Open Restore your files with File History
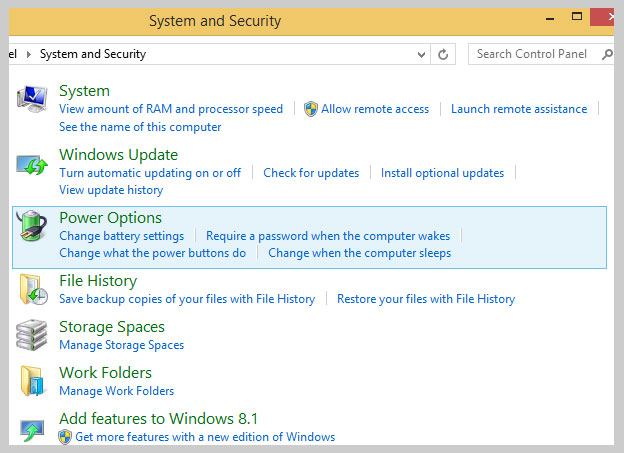Image resolution: width=624 pixels, height=453 pixels. click(x=426, y=299)
